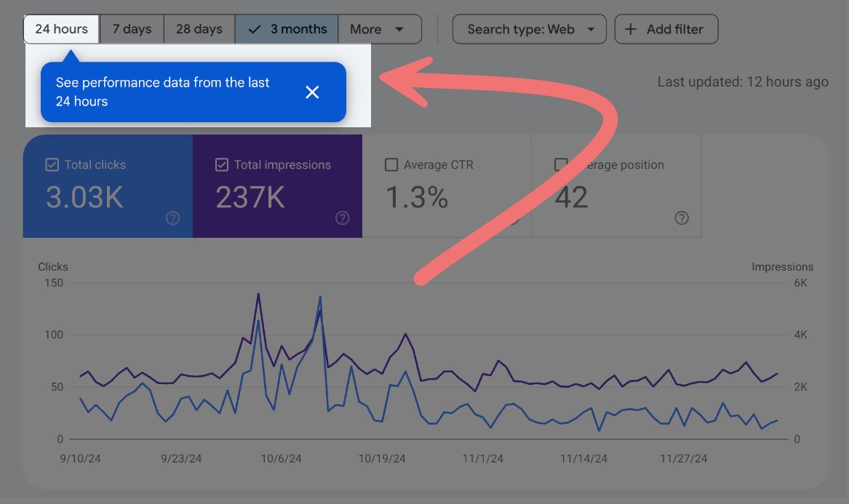Click the Add filter button
Viewport: 849px width, 504px height.
tap(666, 29)
